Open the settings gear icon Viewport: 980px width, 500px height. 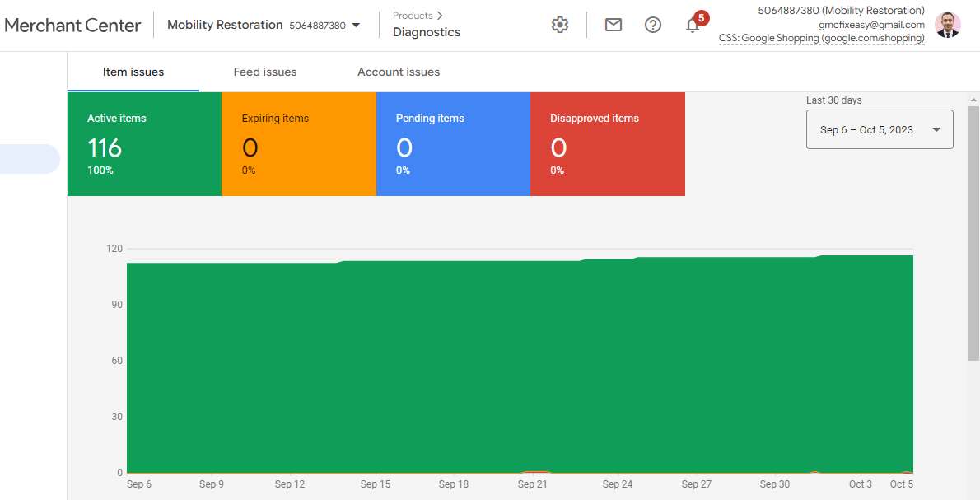(560, 25)
